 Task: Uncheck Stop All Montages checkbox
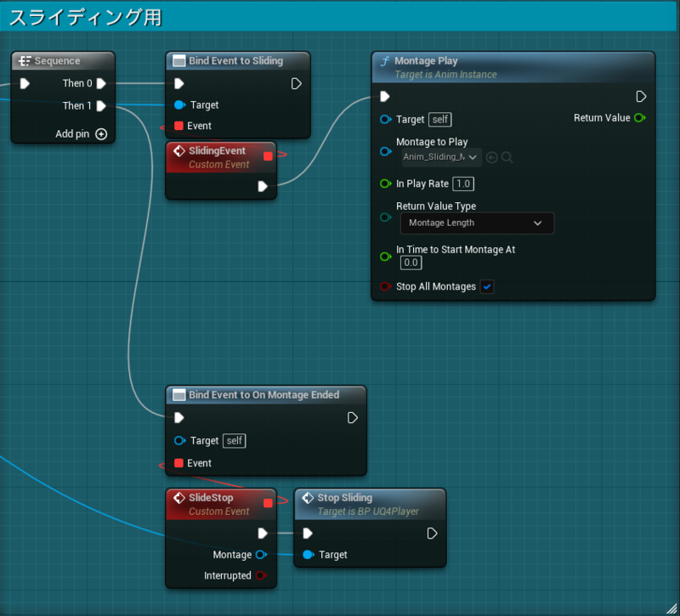pyautogui.click(x=487, y=286)
